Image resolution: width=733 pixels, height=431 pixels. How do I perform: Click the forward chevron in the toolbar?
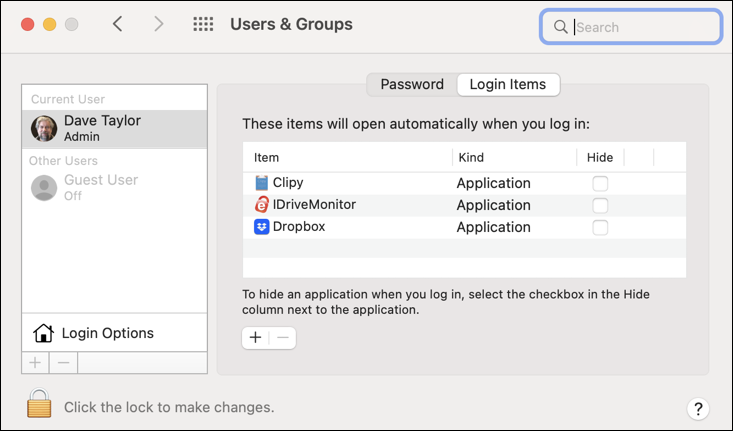[x=159, y=25]
